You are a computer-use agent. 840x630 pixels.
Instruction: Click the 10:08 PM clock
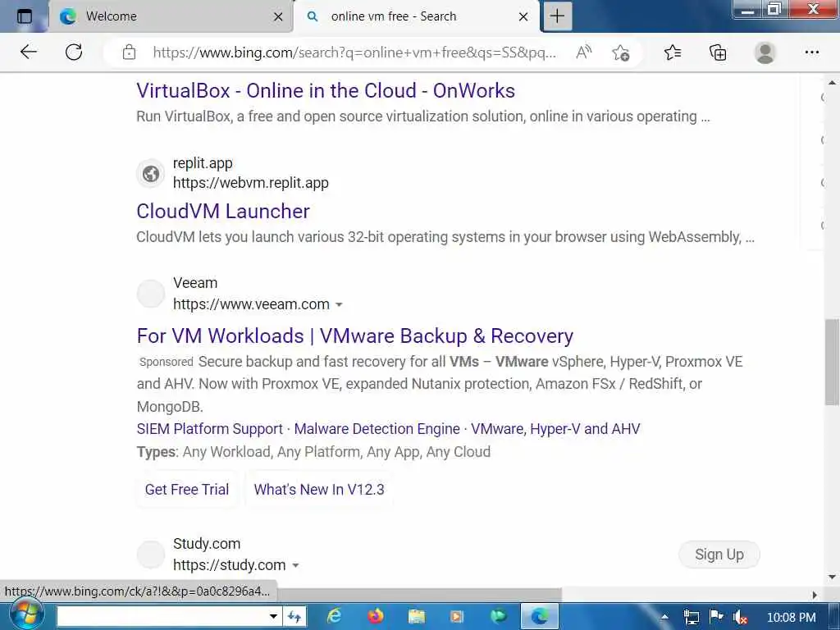pos(792,617)
